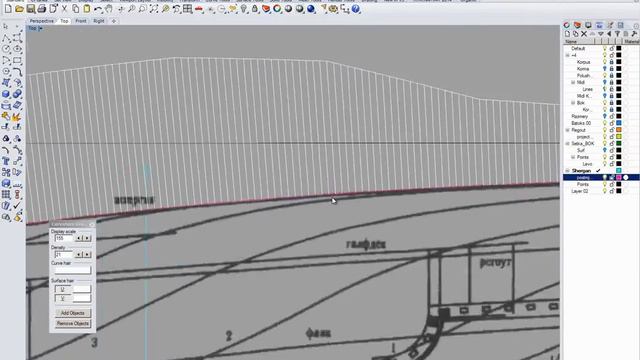Viewport: 640px width, 360px height.
Task: Collapse the Midl layer group
Action: (573, 82)
